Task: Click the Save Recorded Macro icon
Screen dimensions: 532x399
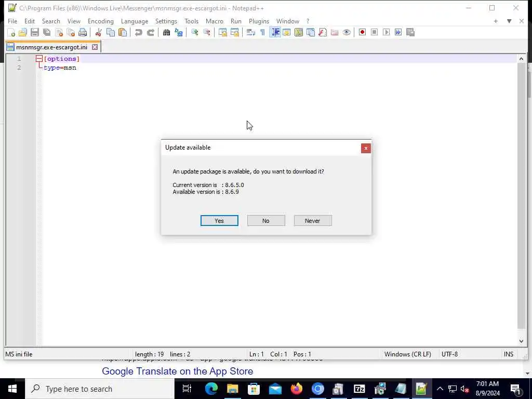Action: 410,32
